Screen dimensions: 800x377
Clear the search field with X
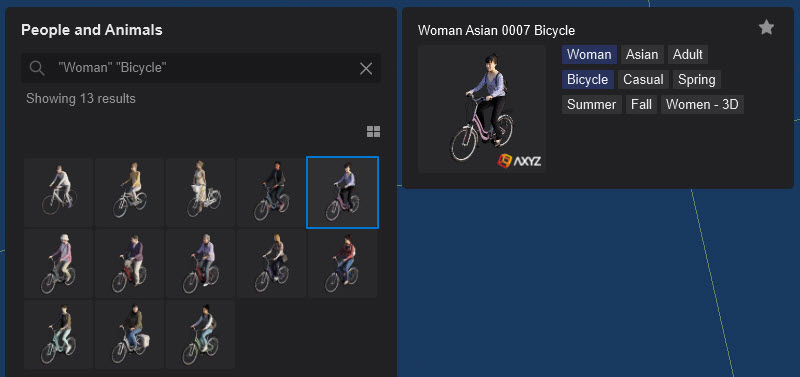click(x=366, y=68)
